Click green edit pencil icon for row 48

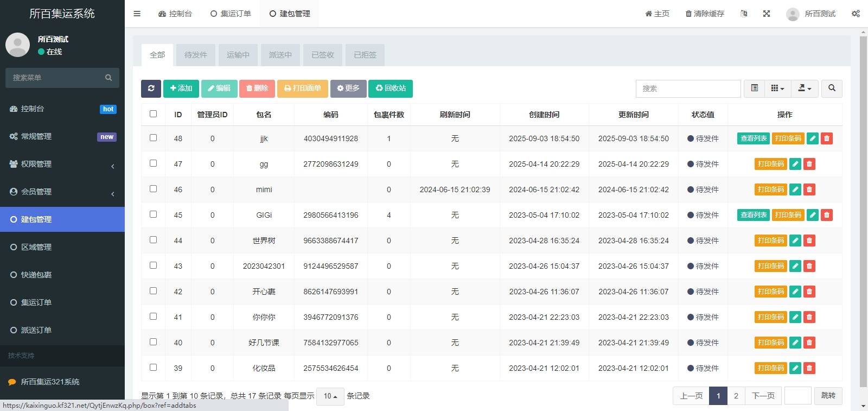tap(813, 138)
